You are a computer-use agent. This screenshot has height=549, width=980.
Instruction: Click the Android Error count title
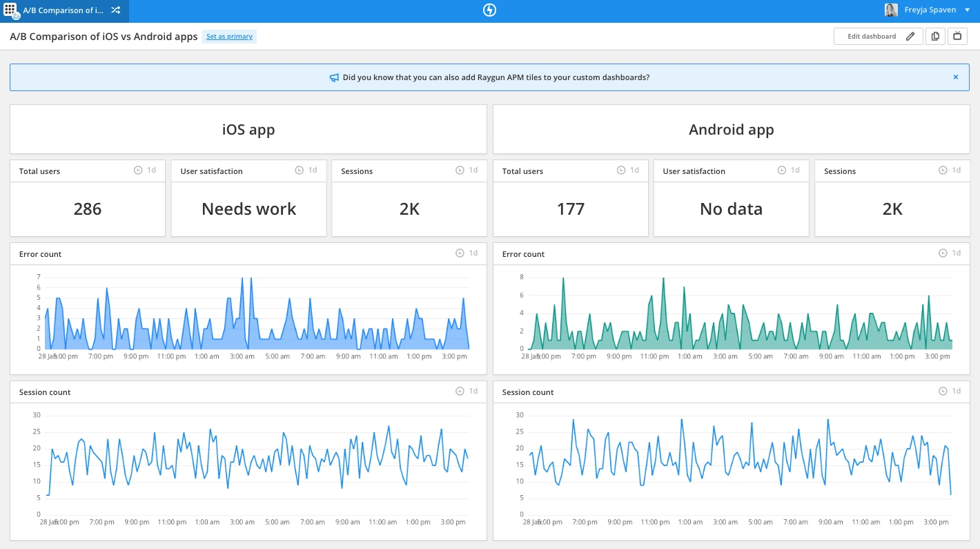click(523, 254)
